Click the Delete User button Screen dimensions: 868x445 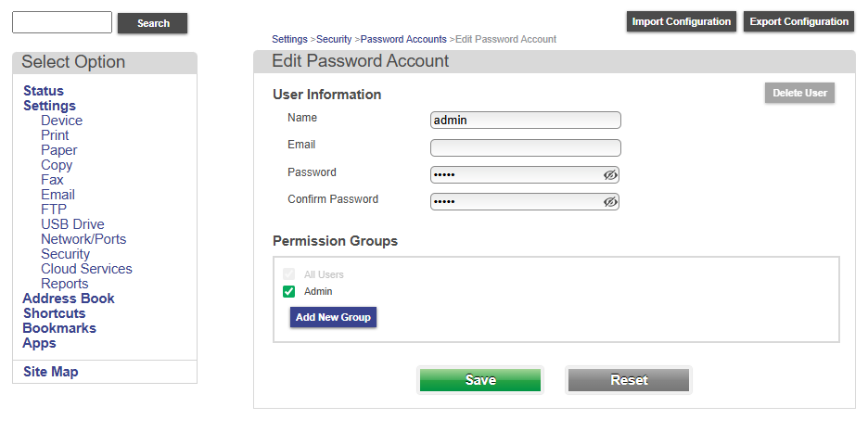(x=799, y=93)
